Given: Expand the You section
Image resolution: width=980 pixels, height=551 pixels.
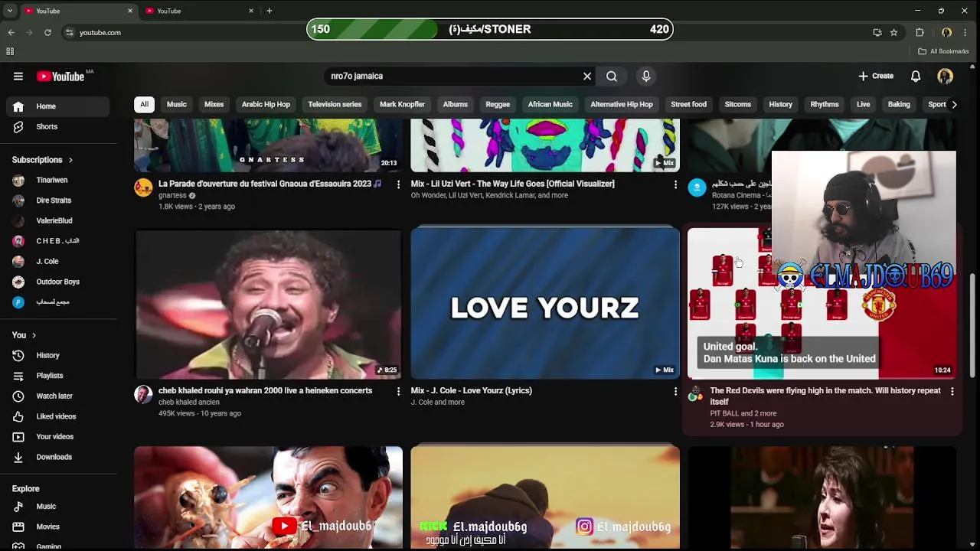Looking at the screenshot, I should [x=24, y=335].
